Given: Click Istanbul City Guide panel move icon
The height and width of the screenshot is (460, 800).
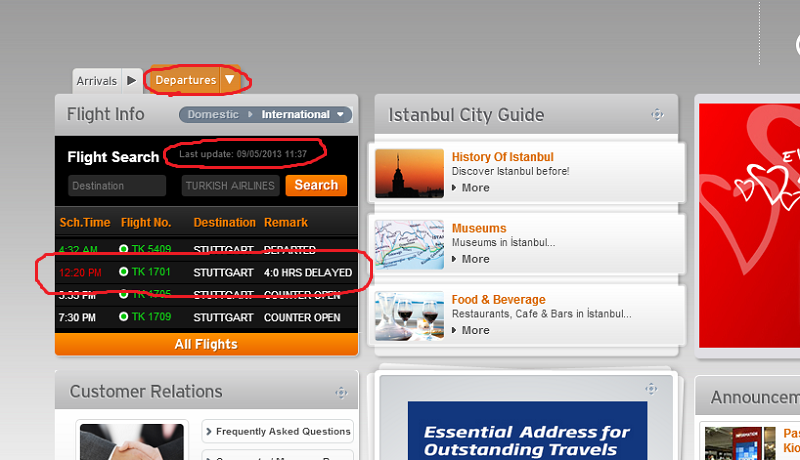Looking at the screenshot, I should click(x=657, y=115).
